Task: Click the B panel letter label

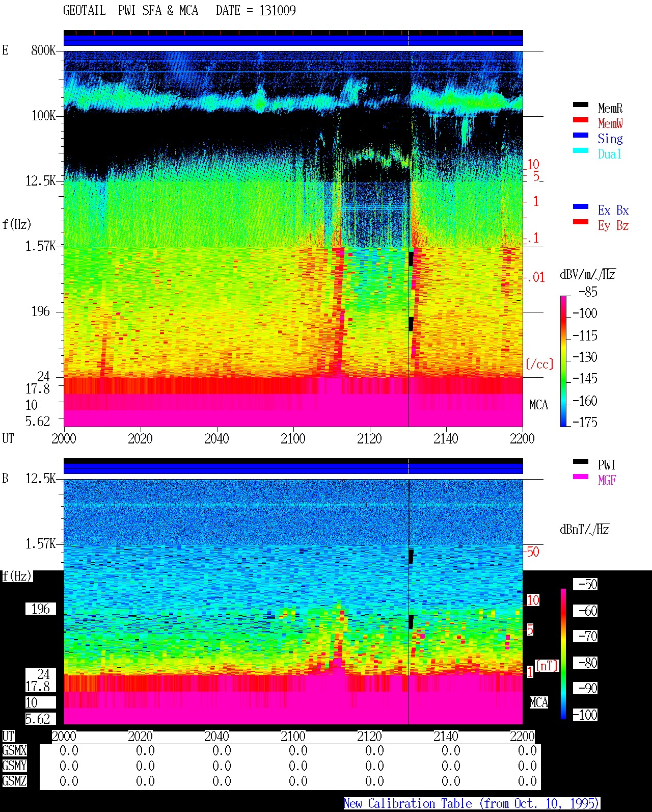Action: click(5, 479)
